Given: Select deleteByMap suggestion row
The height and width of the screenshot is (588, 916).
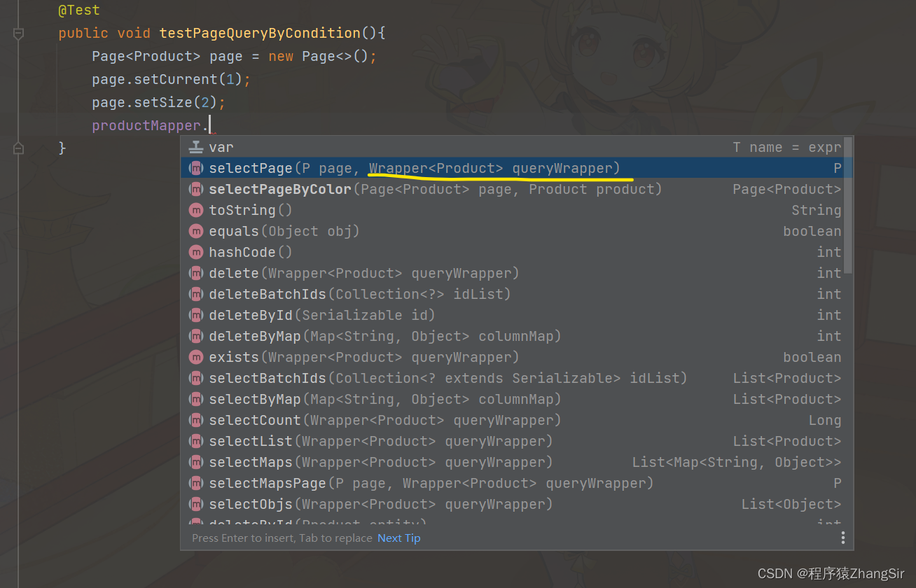Looking at the screenshot, I should (512, 336).
